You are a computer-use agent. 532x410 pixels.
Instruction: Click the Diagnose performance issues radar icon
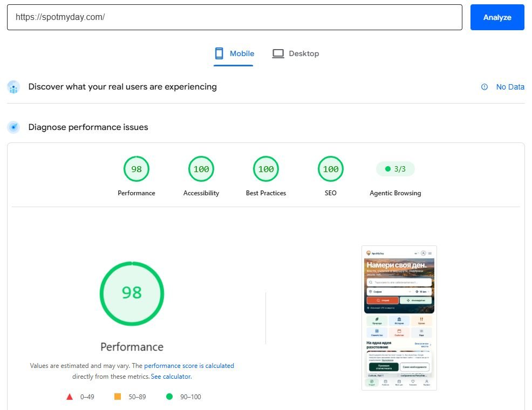[x=13, y=127]
